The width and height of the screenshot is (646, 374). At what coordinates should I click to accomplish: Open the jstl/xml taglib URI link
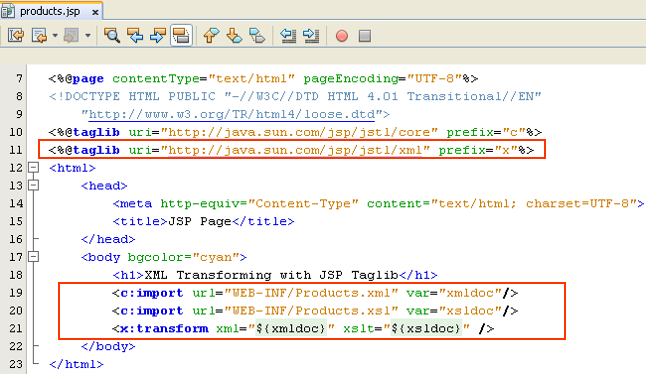295,150
